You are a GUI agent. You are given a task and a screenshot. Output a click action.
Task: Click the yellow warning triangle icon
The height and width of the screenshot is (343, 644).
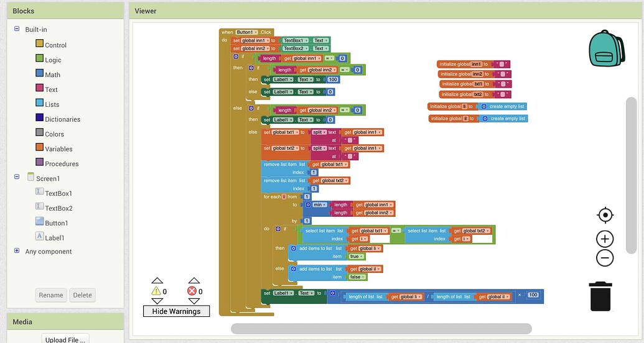156,291
